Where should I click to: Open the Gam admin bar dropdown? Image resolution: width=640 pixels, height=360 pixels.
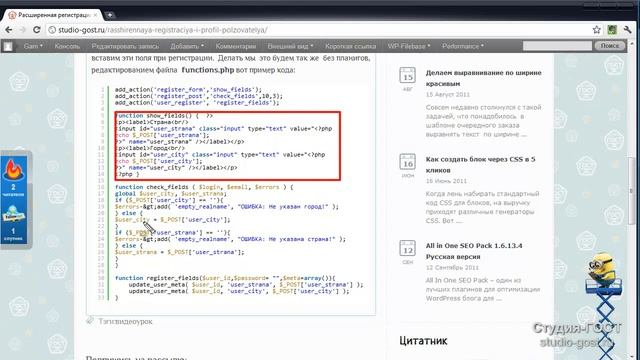[33, 46]
